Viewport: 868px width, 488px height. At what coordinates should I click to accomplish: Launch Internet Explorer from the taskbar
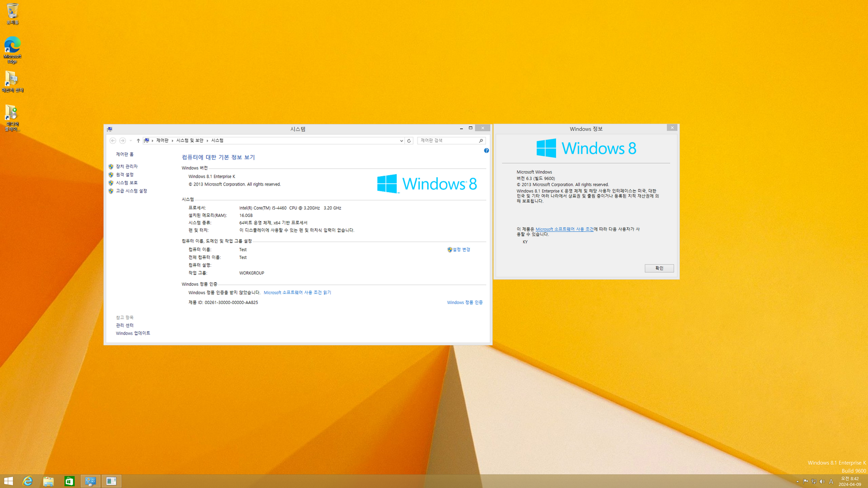coord(28,481)
